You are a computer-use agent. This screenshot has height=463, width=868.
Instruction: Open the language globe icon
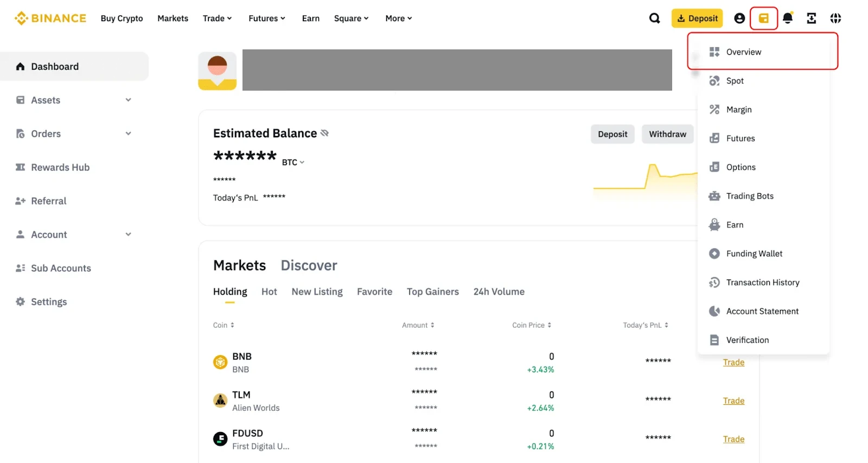(835, 18)
